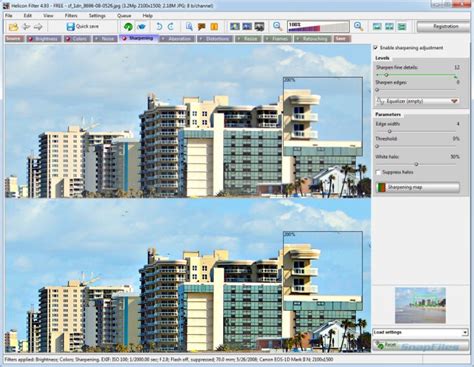
Task: Switch to the Brightness tab
Action: 44,39
